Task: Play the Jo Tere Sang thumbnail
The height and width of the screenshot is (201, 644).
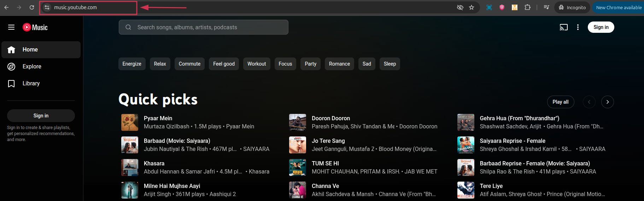Action: [298, 145]
